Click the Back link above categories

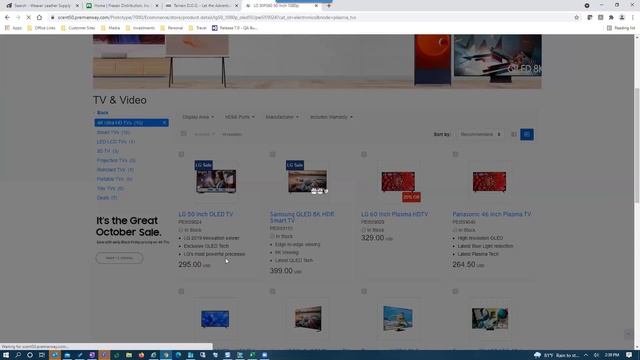click(102, 113)
